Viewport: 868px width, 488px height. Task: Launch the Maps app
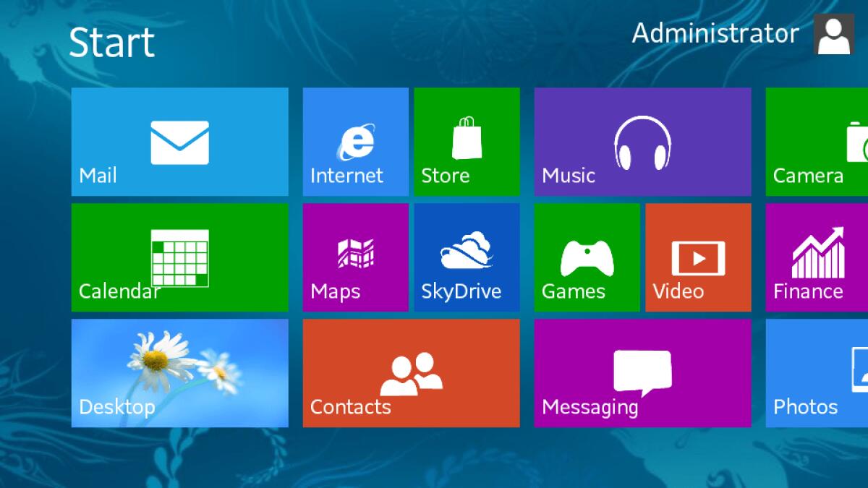tap(355, 257)
